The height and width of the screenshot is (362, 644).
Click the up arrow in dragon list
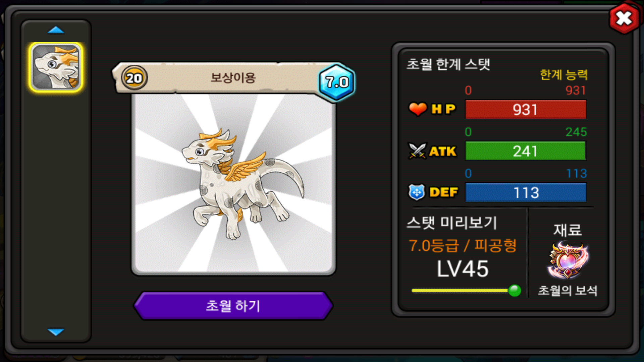(x=56, y=30)
